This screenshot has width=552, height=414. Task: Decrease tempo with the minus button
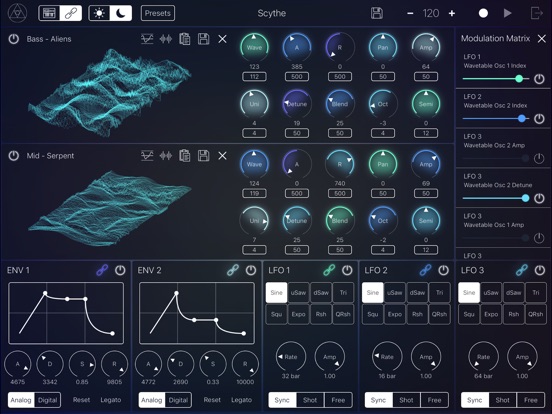(410, 13)
